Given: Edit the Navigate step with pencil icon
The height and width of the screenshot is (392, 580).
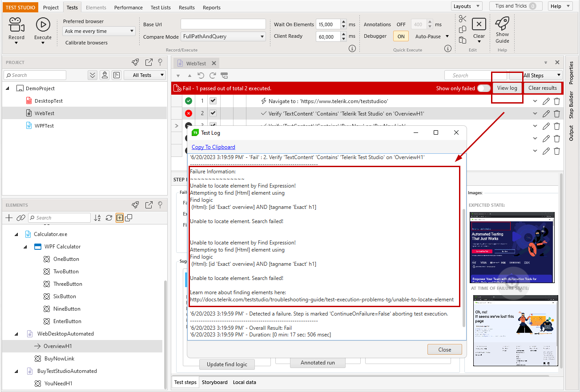Looking at the screenshot, I should click(x=546, y=101).
